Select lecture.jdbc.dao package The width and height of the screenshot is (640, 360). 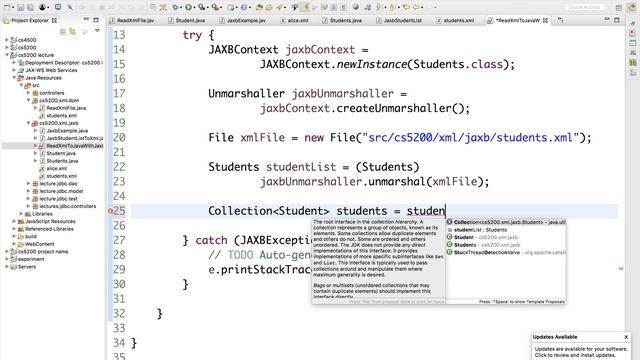click(58, 184)
